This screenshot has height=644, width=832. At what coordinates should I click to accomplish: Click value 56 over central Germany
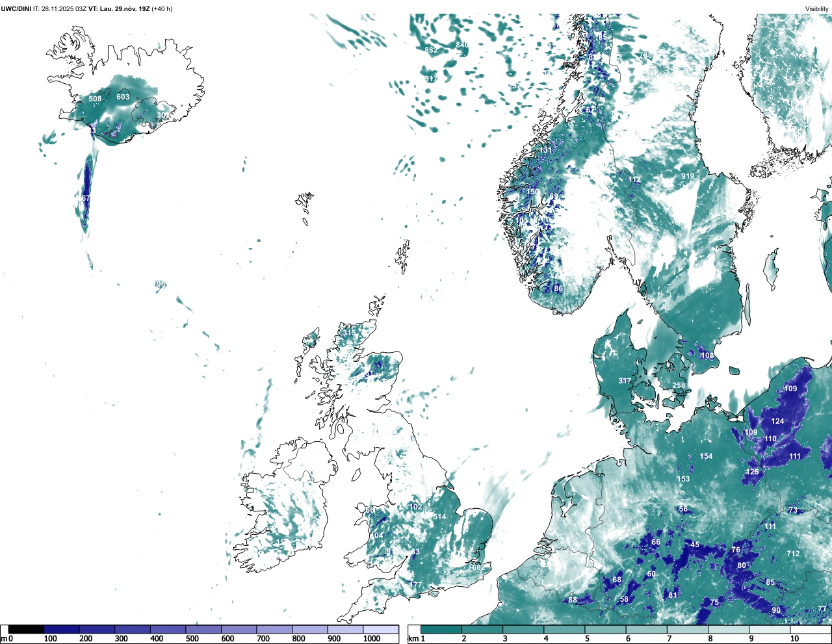(x=683, y=509)
